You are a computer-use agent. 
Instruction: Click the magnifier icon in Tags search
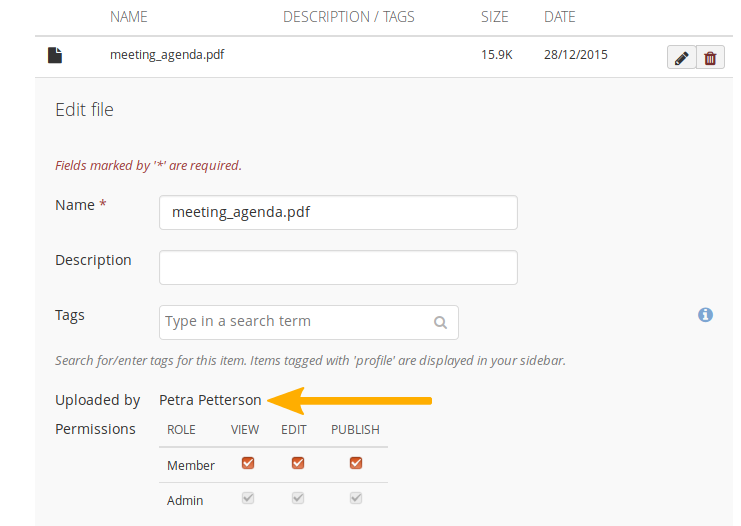coord(440,323)
